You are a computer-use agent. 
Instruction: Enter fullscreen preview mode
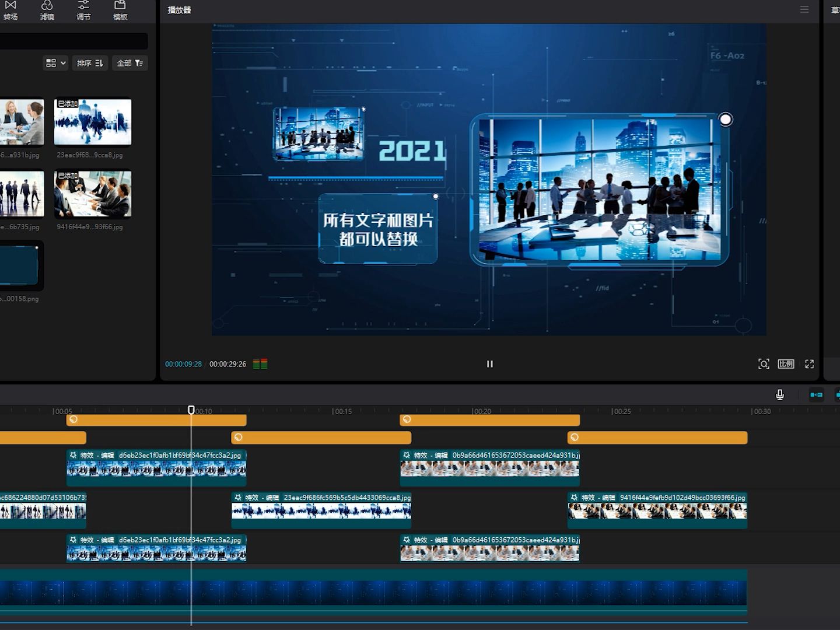click(810, 364)
